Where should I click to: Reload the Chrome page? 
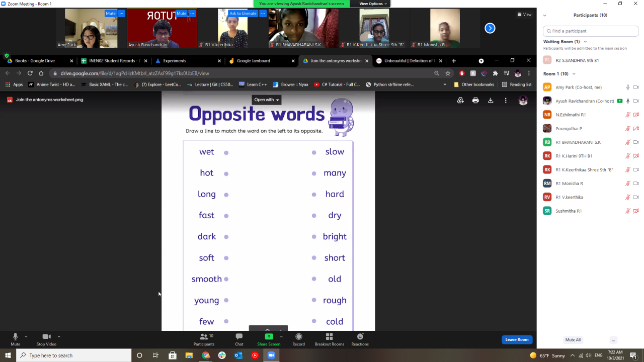[x=30, y=73]
